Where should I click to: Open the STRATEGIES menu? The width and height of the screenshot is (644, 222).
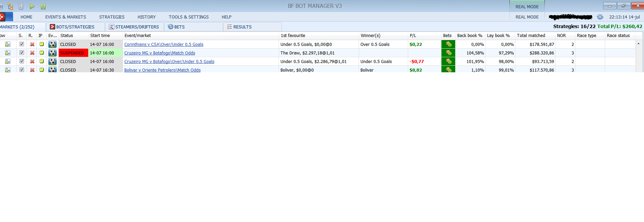point(112,17)
